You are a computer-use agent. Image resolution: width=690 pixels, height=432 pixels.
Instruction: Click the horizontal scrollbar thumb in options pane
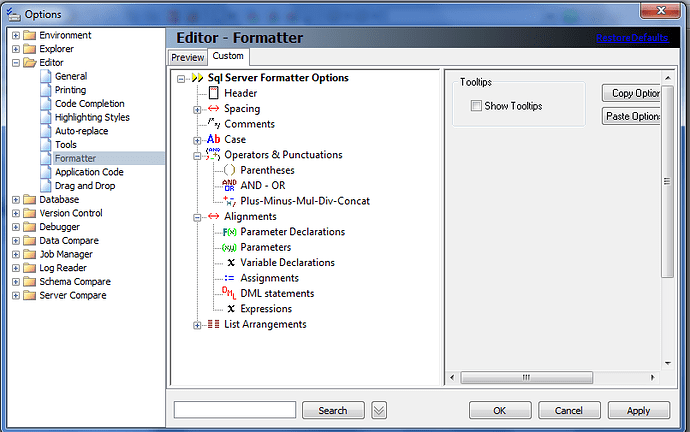click(526, 377)
